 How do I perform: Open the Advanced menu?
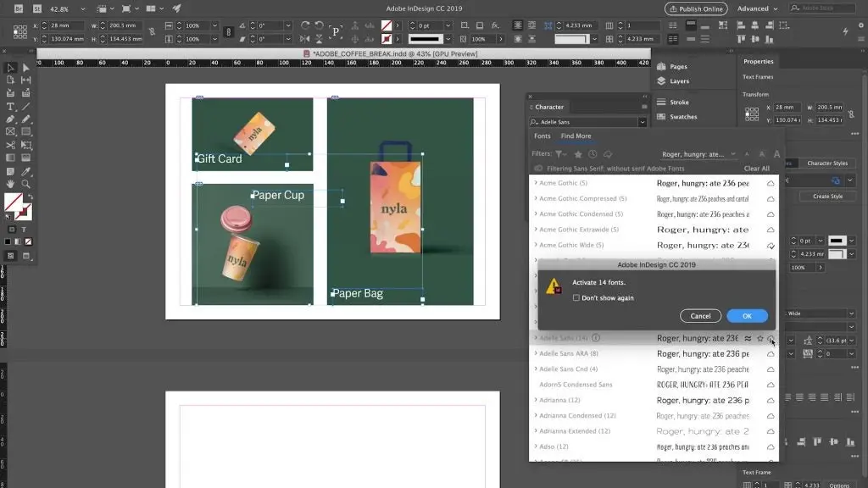point(754,8)
